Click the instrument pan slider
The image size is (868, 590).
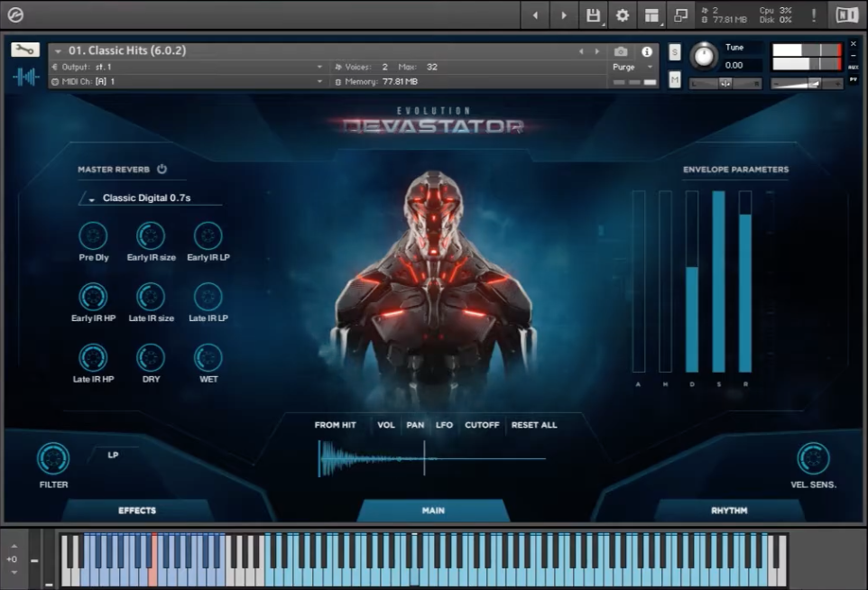coord(725,83)
